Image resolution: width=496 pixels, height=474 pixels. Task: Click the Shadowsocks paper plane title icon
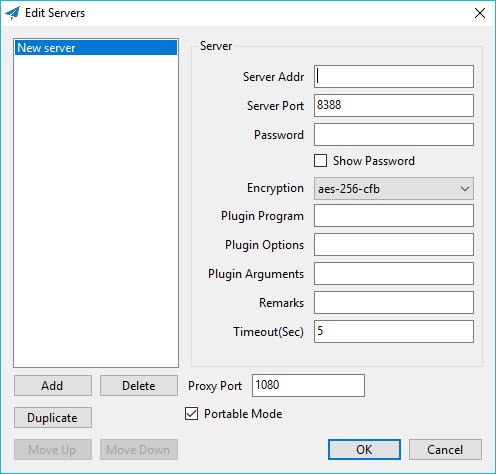click(13, 13)
